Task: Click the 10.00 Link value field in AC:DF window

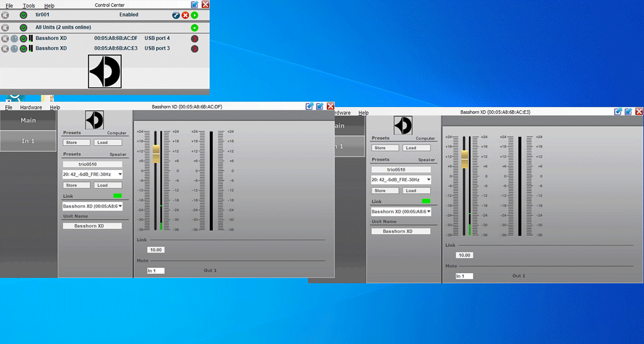Action: tap(156, 250)
